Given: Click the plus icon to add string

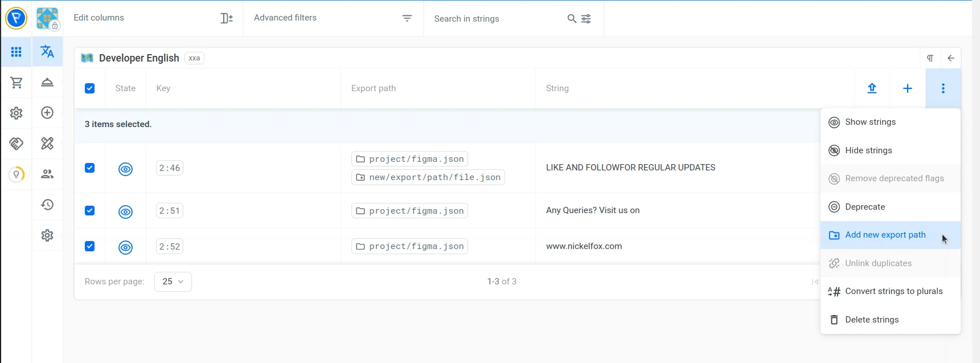Looking at the screenshot, I should pyautogui.click(x=908, y=88).
